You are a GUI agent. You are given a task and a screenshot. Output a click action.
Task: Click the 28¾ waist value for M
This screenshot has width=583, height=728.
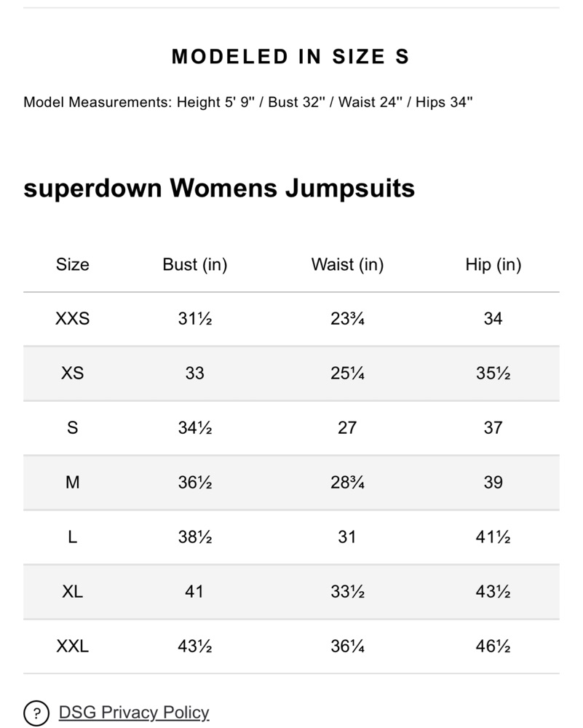(347, 483)
